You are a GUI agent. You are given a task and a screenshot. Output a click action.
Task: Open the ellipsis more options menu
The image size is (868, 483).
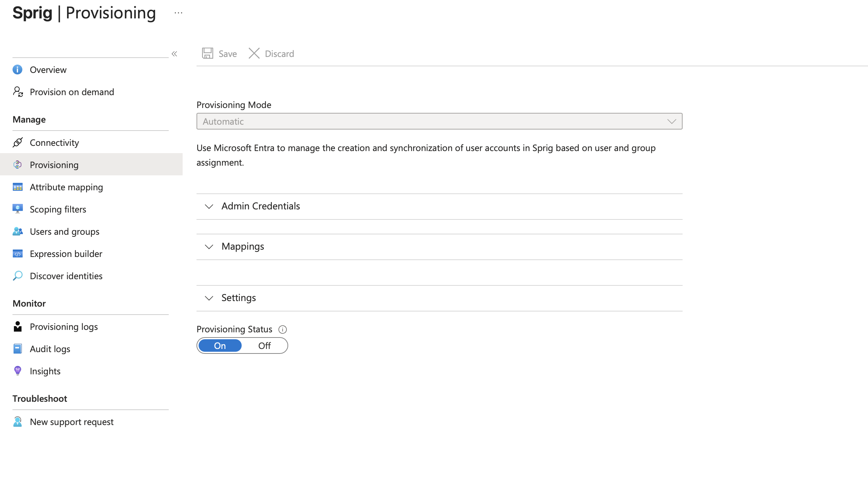[x=178, y=13]
